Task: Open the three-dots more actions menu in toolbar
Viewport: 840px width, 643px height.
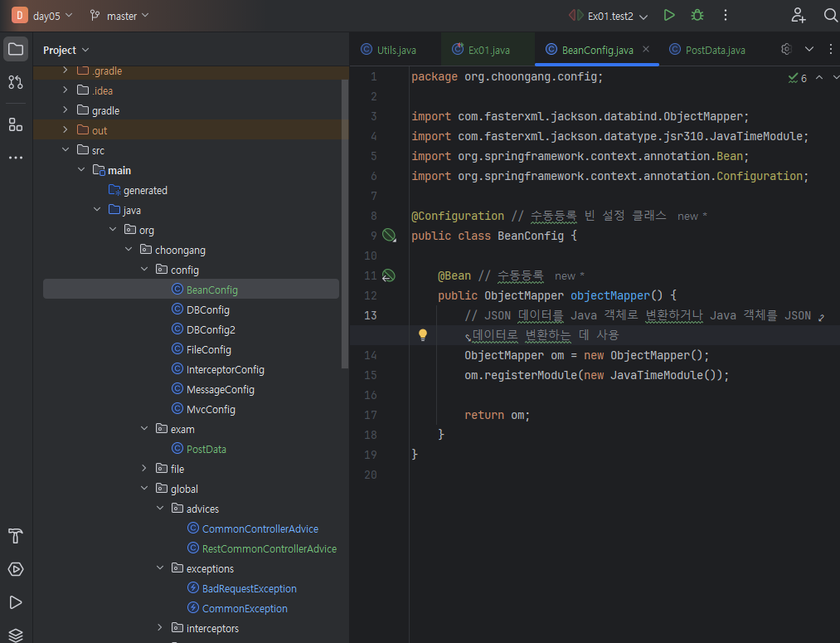Action: click(726, 15)
